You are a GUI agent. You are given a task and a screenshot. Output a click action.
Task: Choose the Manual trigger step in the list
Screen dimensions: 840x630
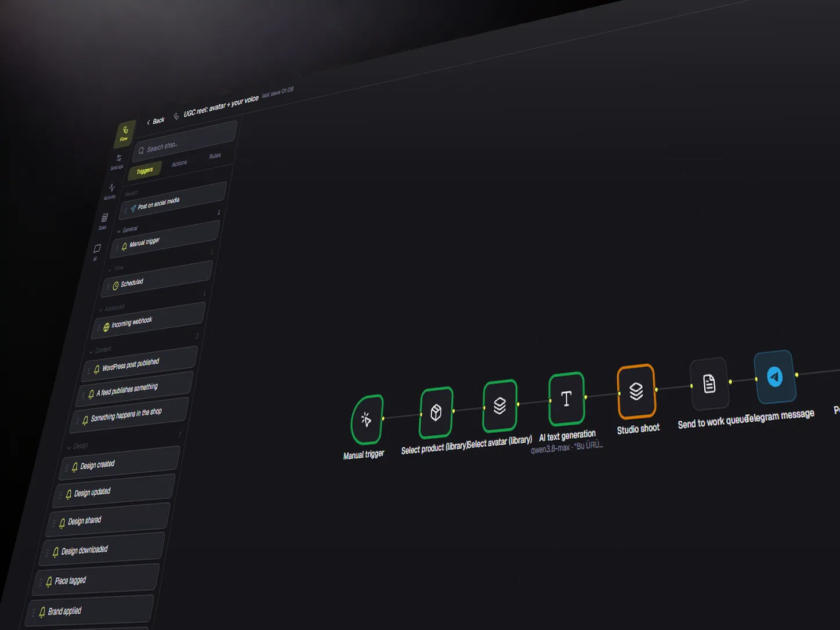(x=165, y=239)
